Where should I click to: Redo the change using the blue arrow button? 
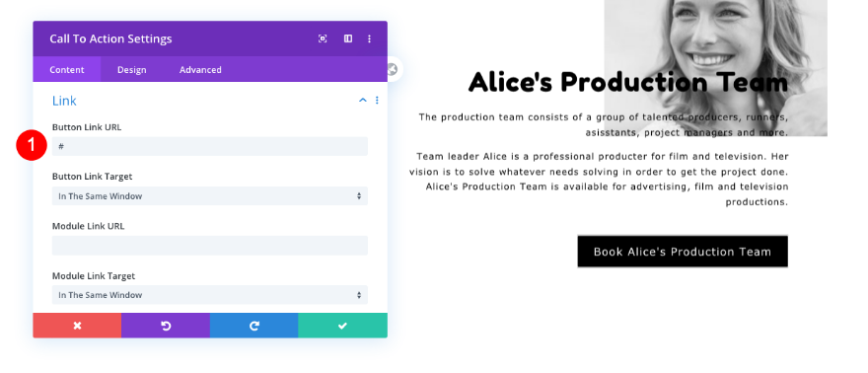(254, 326)
